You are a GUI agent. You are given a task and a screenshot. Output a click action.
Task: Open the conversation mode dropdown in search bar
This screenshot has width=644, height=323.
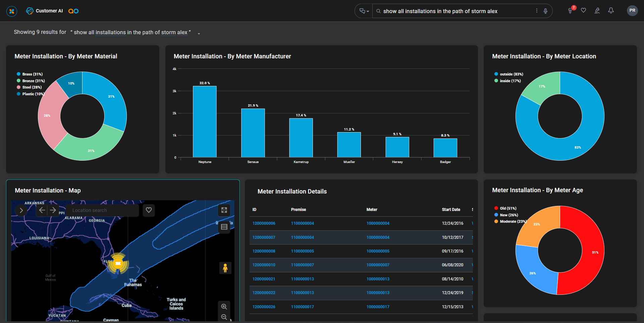pos(364,11)
